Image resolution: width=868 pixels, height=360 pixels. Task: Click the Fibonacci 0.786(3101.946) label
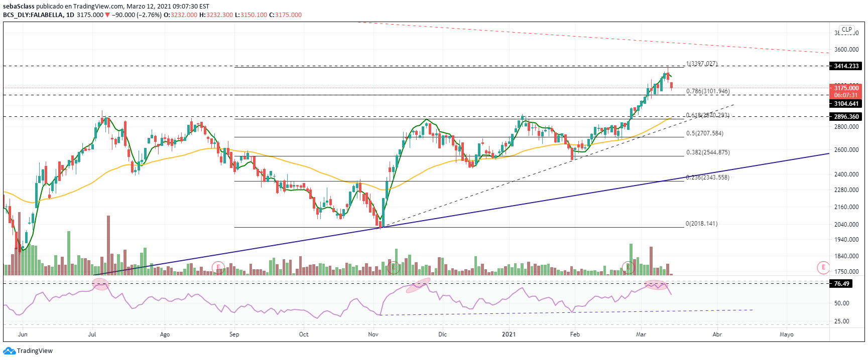708,91
